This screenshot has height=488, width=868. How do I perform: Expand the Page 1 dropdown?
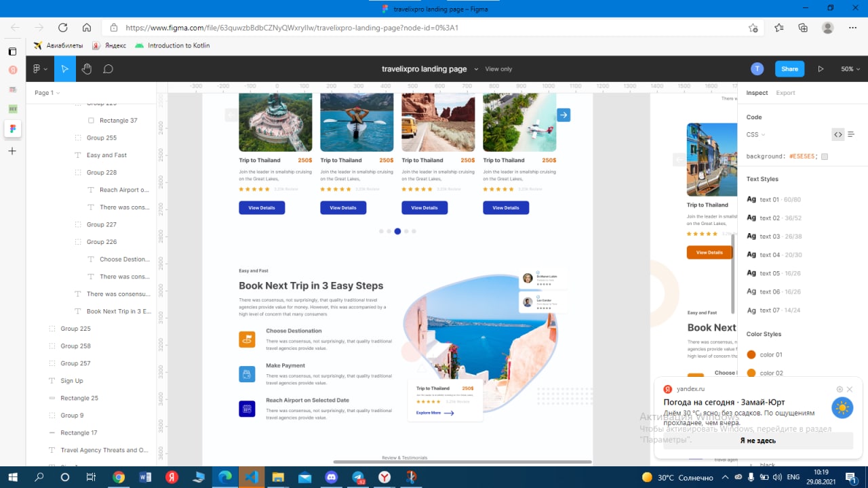(47, 93)
